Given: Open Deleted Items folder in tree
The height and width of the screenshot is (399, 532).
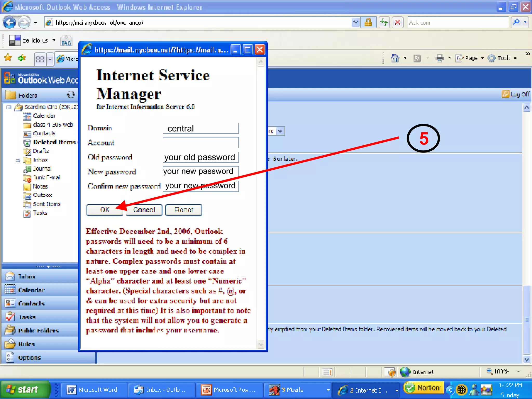Looking at the screenshot, I should (x=54, y=142).
